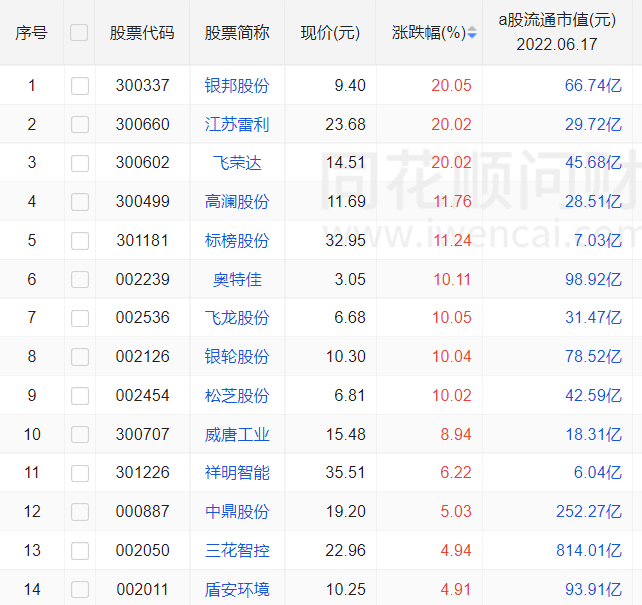Open the 奥特佳 stock link
The height and width of the screenshot is (605, 642).
coord(237,280)
